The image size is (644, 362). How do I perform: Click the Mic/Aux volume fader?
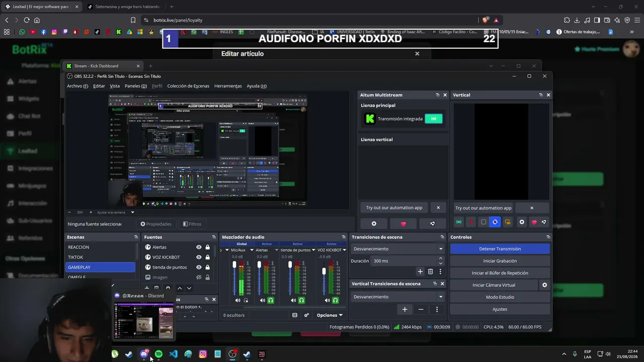(234, 265)
